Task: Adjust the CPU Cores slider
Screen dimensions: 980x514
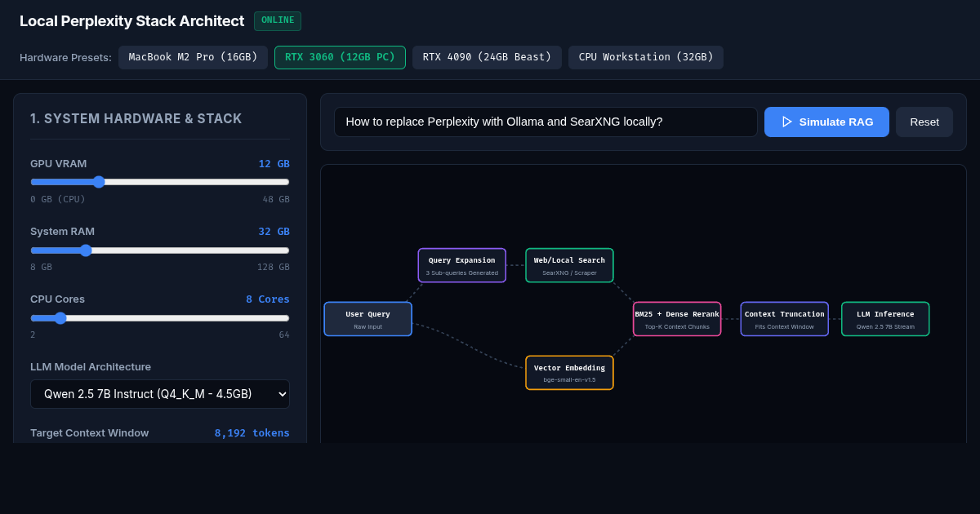Action: click(160, 318)
